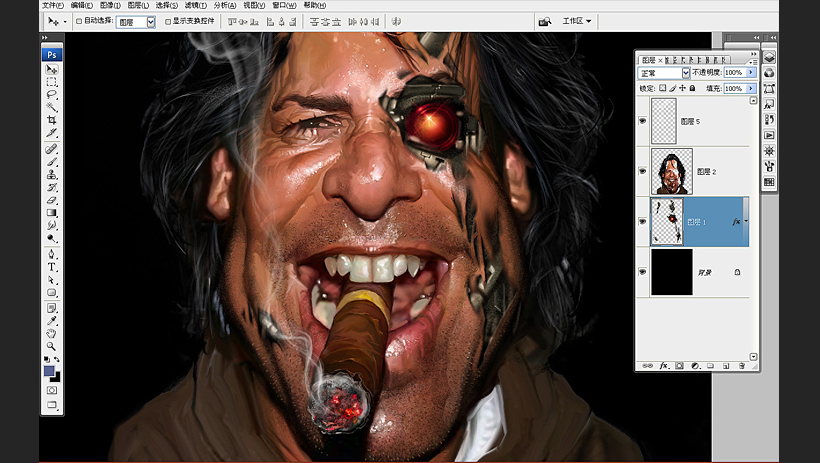Open 工作区 workspace dropdown
Screen dimensions: 820x463
coord(577,21)
